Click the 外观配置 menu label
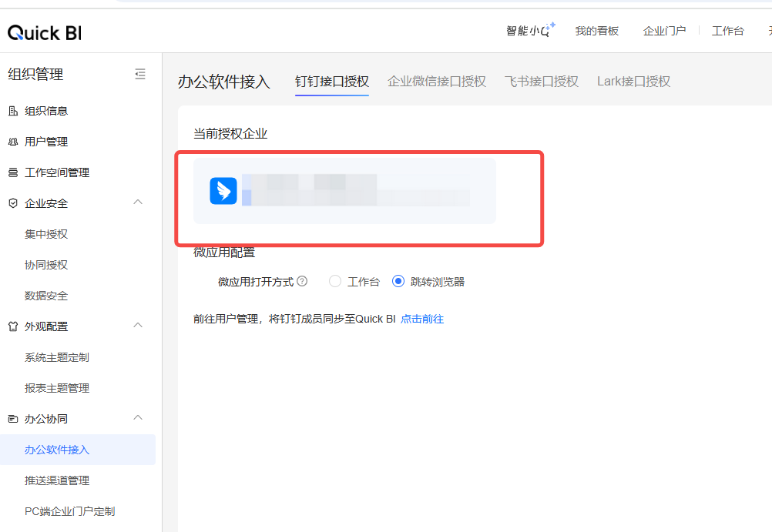The height and width of the screenshot is (532, 772). pyautogui.click(x=46, y=326)
